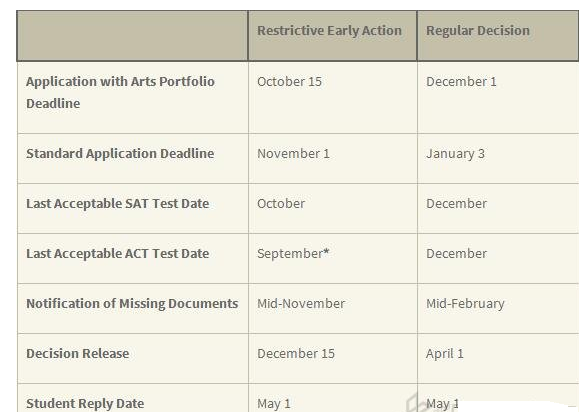Click the December 15 decision release cell
Image resolution: width=579 pixels, height=412 pixels.
[296, 354]
